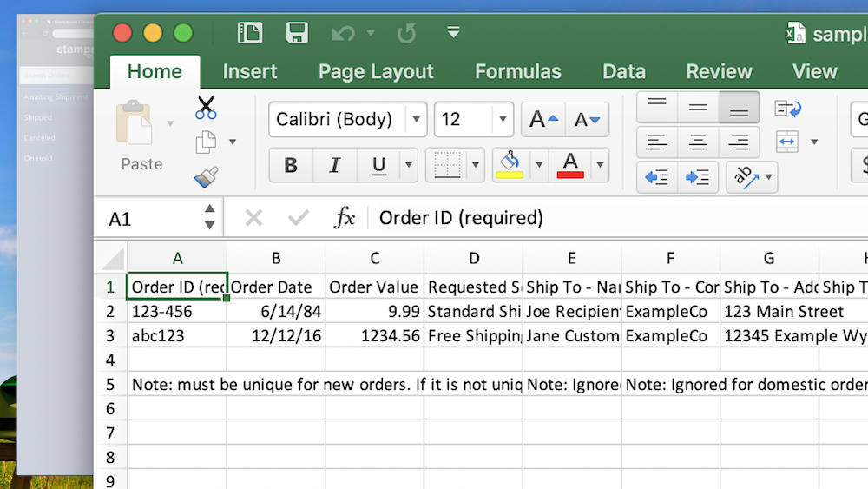Click the Name Box showing A1
This screenshot has width=868, height=489.
point(150,219)
